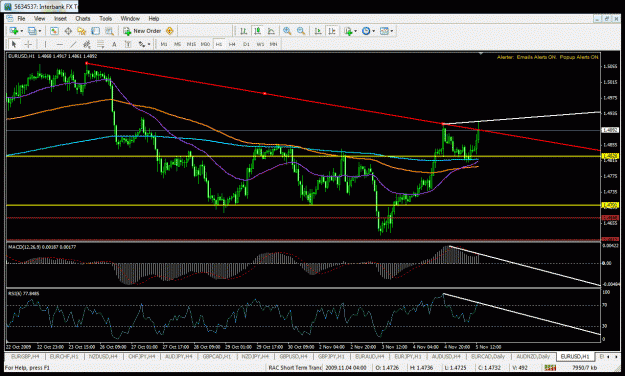Select the EURUSD,H1 chart tab
The height and width of the screenshot is (376, 625).
[x=574, y=356]
